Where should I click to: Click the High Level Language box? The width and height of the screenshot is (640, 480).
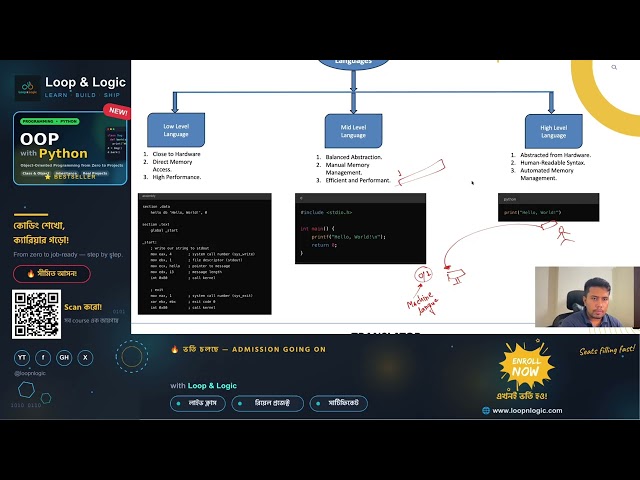click(x=553, y=131)
